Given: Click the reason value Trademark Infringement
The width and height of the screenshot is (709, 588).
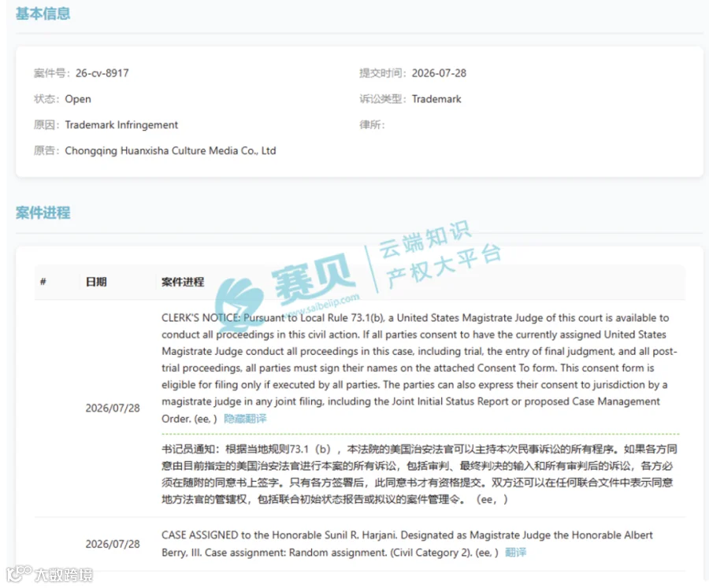Looking at the screenshot, I should tap(121, 124).
